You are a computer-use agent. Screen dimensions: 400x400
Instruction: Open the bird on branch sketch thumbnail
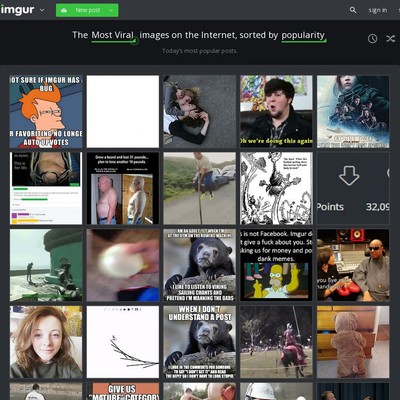(123, 342)
